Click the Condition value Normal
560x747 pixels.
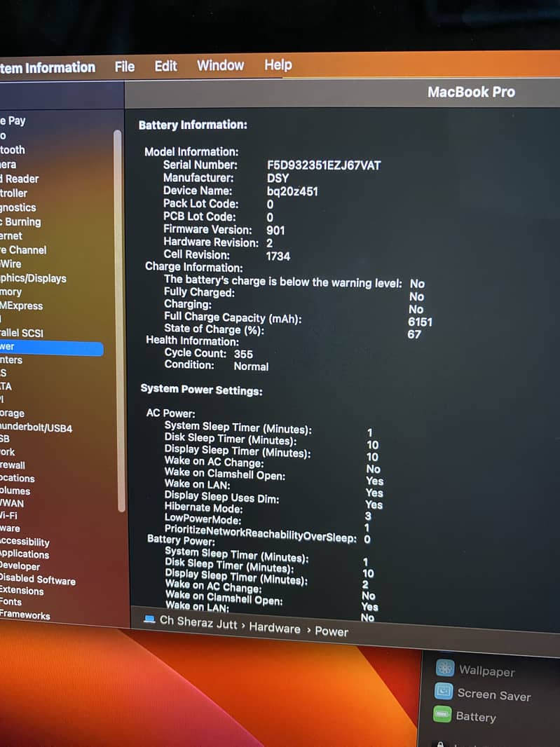tap(251, 366)
